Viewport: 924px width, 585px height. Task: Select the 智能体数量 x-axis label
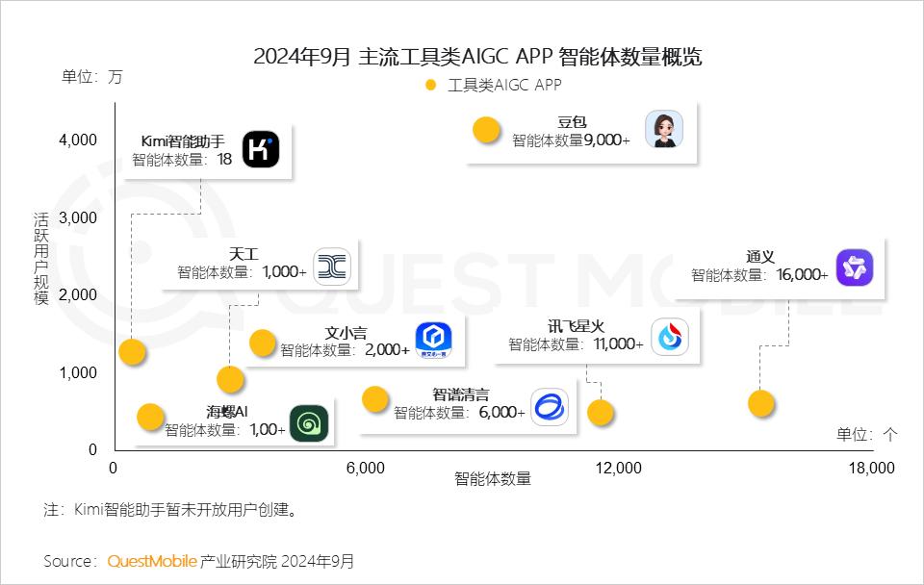click(491, 477)
